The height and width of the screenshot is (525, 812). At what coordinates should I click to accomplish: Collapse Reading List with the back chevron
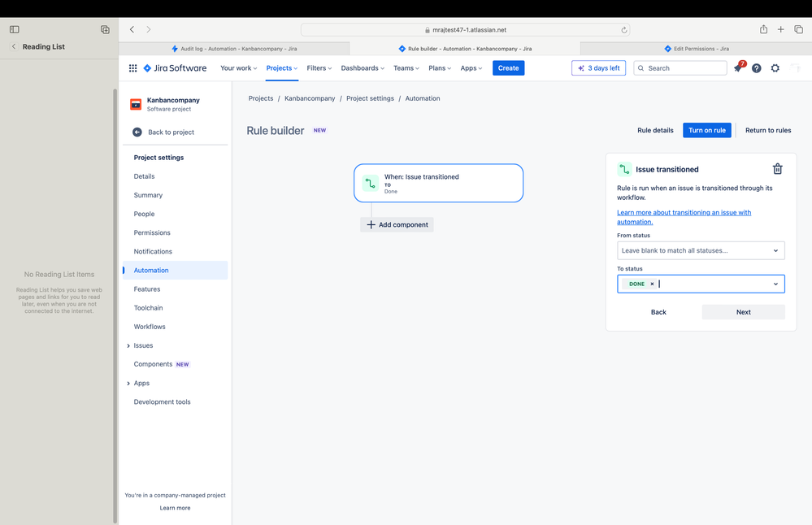click(x=14, y=46)
